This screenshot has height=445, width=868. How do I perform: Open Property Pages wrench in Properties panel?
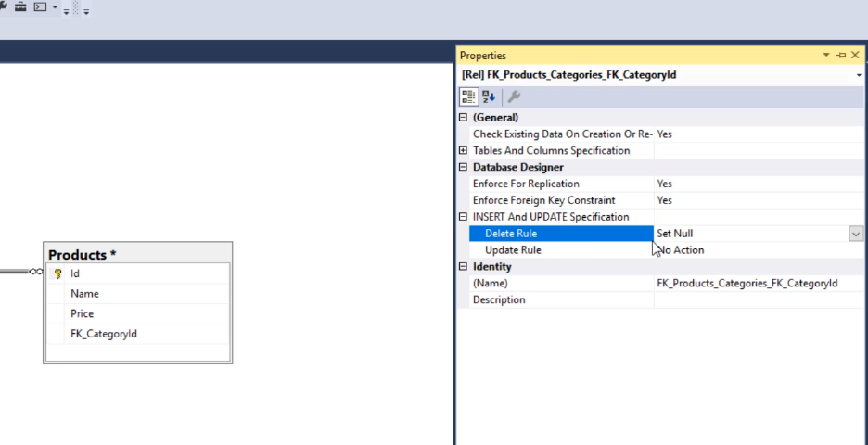pos(514,96)
